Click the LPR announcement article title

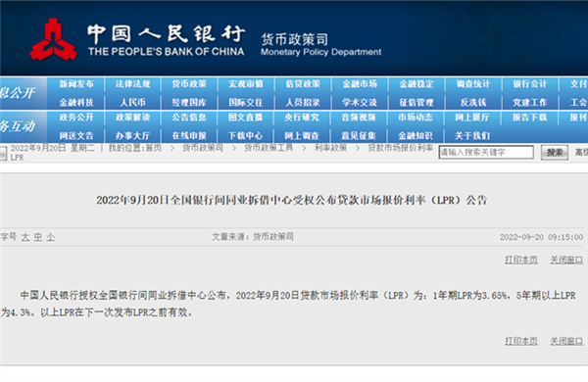292,200
